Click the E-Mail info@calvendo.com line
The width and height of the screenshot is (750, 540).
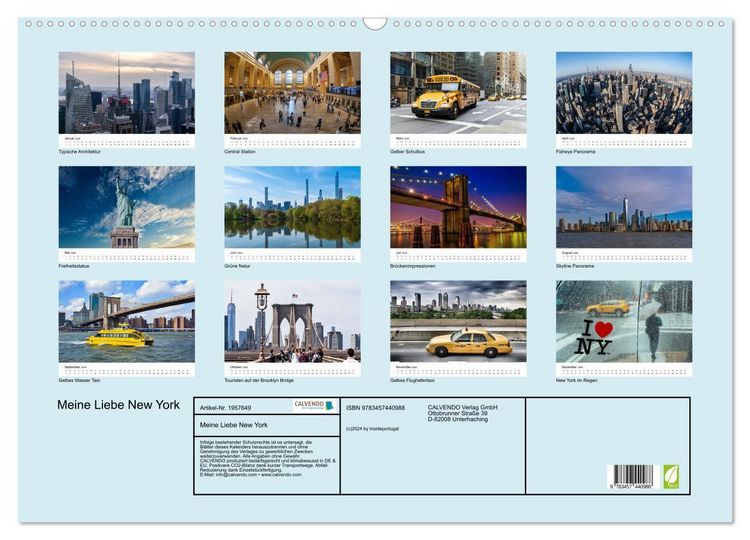click(250, 475)
